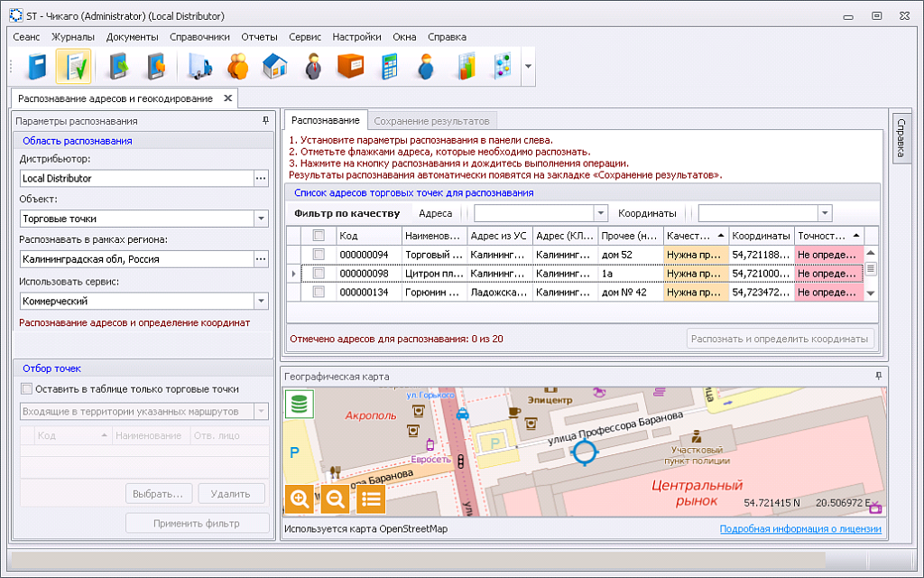Viewport: 924px width, 578px height.
Task: Open the bar chart reports icon
Action: point(467,66)
